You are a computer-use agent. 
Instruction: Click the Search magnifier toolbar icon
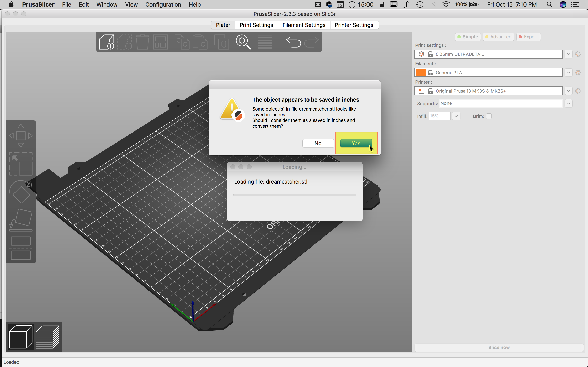coord(243,42)
